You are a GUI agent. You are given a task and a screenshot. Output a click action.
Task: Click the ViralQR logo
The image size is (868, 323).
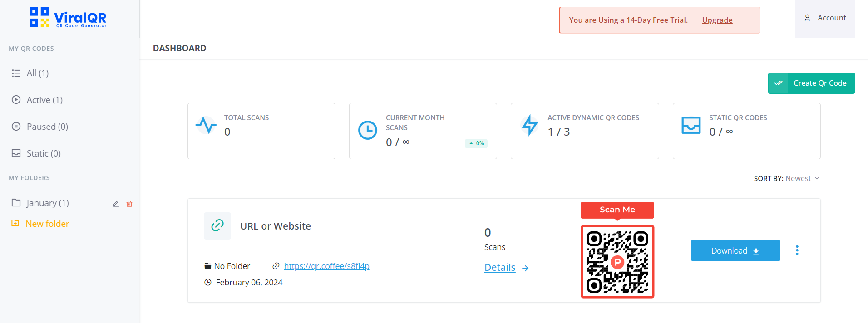tap(68, 18)
